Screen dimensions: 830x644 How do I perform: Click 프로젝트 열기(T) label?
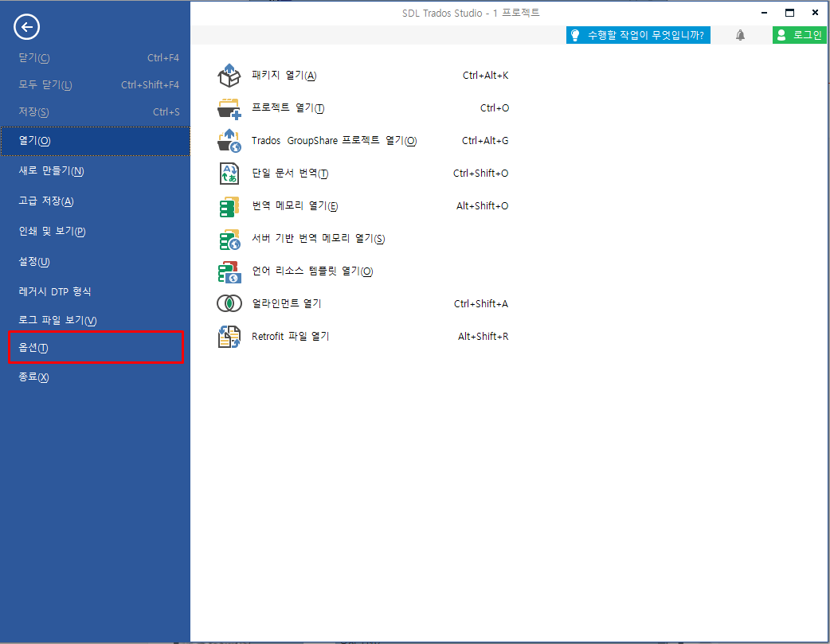(288, 108)
